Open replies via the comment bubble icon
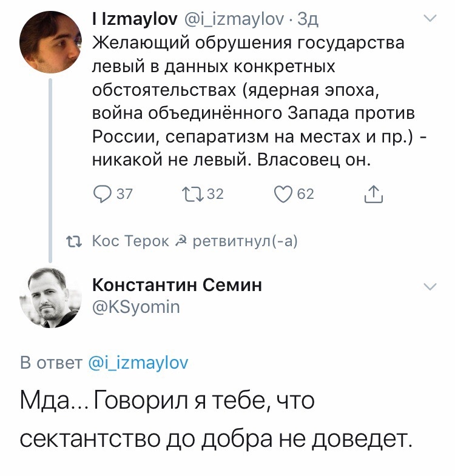Screen dimensions: 455x476 click(103, 194)
